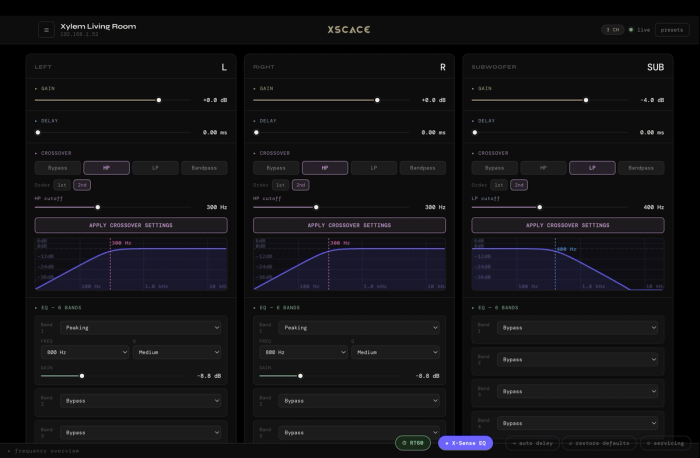Viewport: 700px width, 458px height.
Task: Open Left Band 1 Medium Q dropdown
Action: [177, 352]
